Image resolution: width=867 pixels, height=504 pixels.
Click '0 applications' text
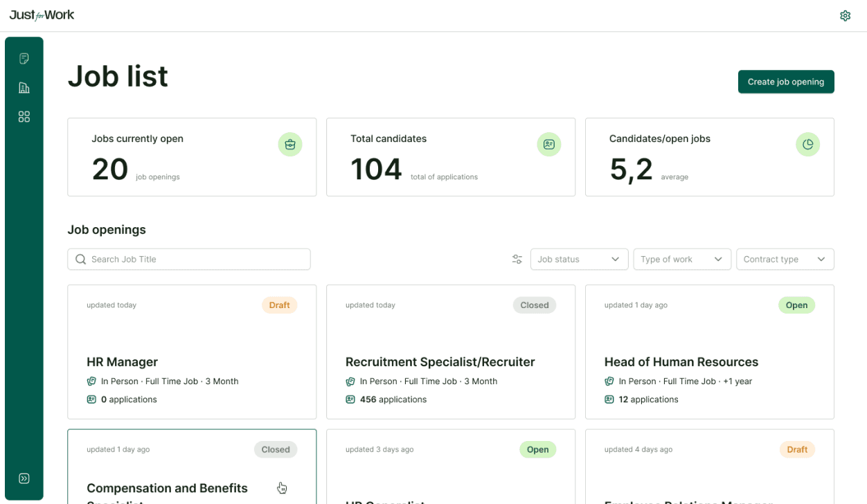(129, 399)
